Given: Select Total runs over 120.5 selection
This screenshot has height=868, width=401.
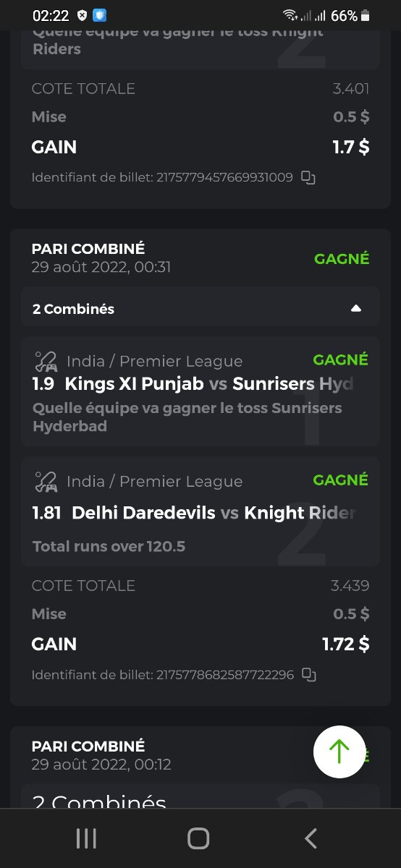Looking at the screenshot, I should coord(109,547).
